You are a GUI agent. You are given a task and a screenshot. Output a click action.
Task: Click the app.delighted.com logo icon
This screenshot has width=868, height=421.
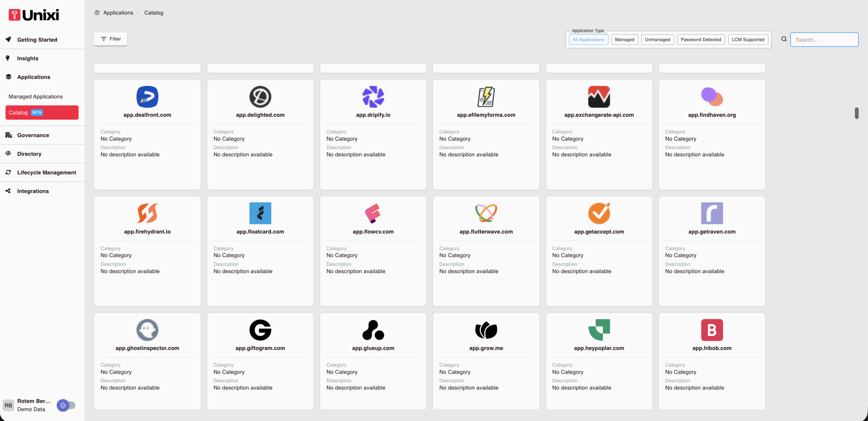pyautogui.click(x=260, y=97)
